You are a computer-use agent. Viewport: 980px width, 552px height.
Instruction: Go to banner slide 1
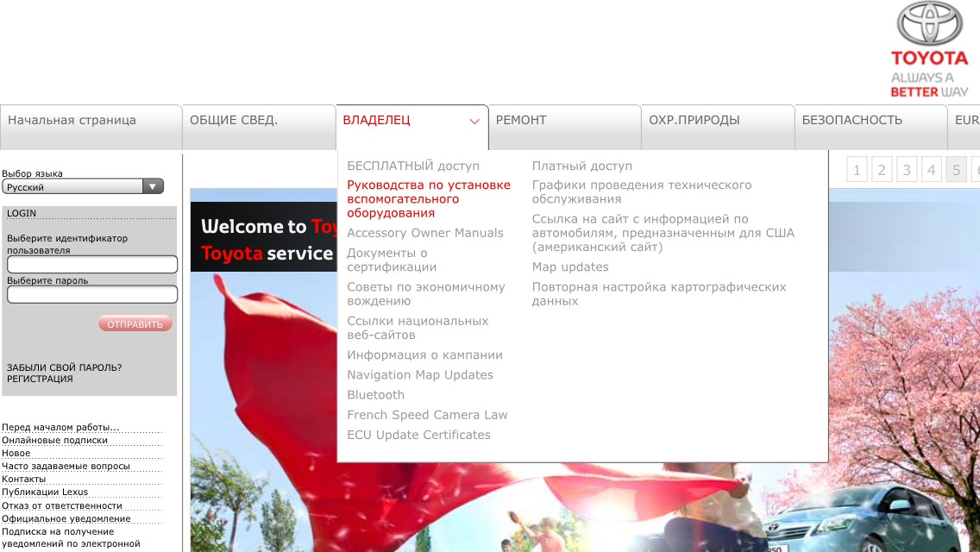857,169
